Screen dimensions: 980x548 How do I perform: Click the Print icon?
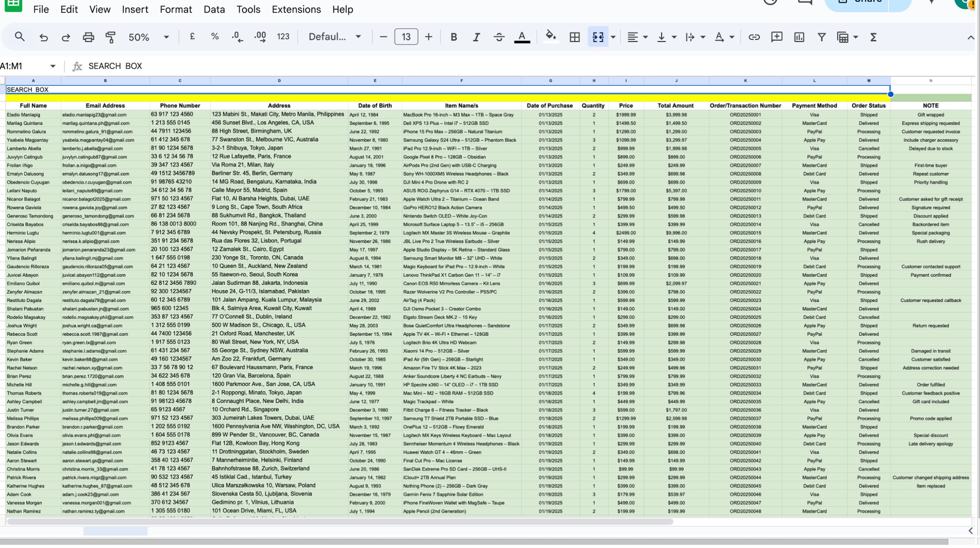88,37
